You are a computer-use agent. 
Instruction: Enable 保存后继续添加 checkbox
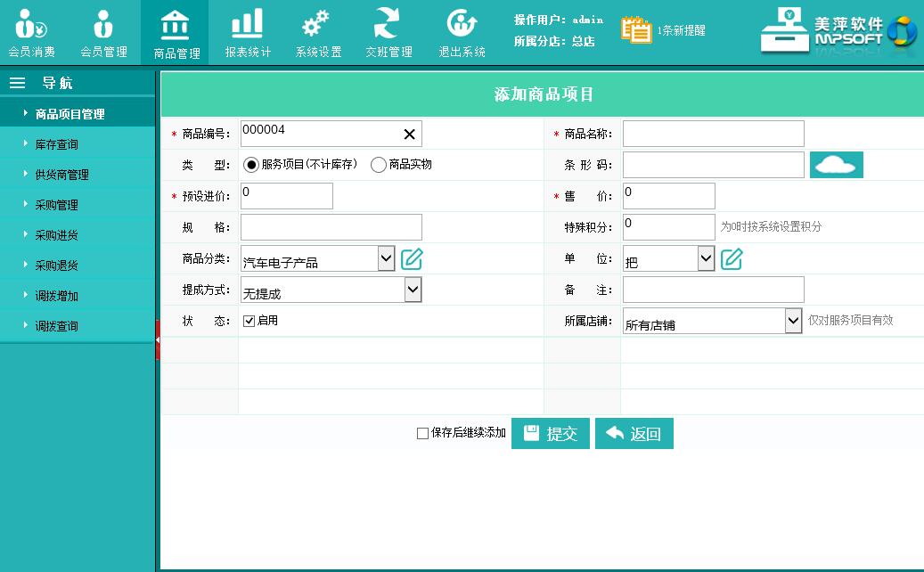tap(422, 434)
